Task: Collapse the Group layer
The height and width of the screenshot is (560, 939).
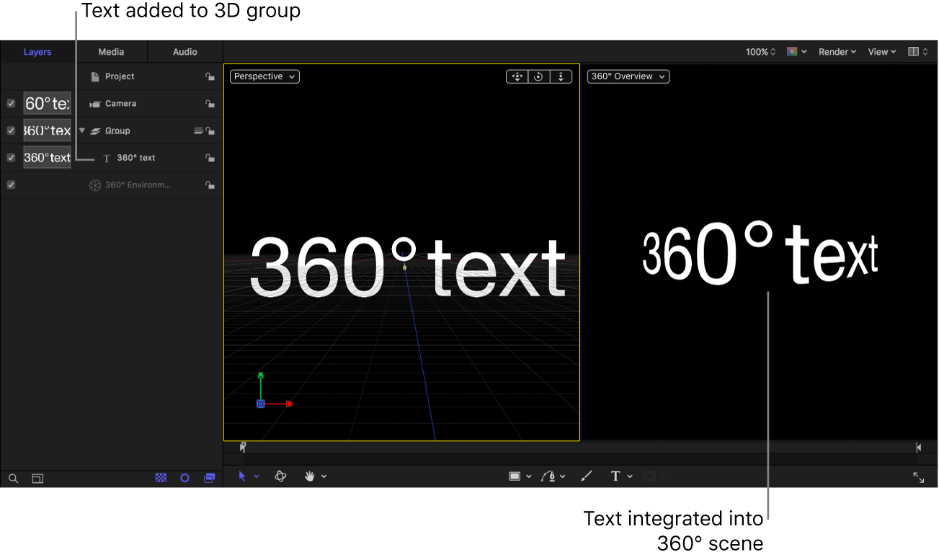Action: 81,130
